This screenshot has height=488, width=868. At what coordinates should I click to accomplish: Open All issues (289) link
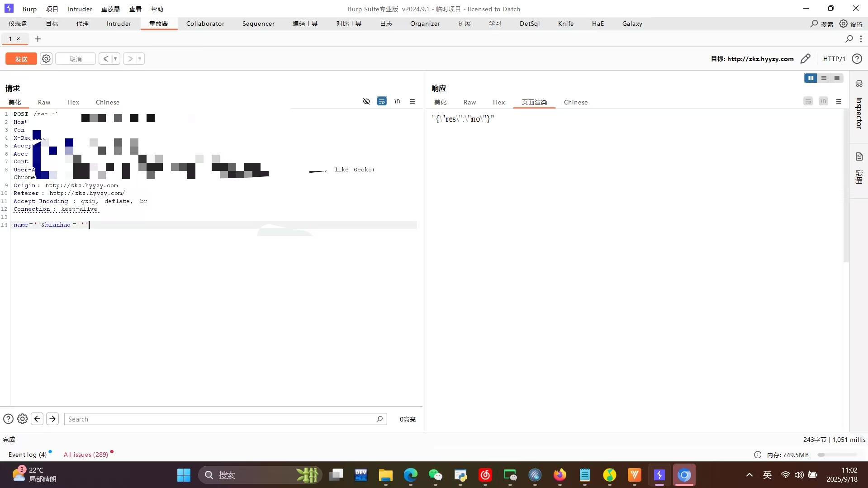[x=86, y=455]
